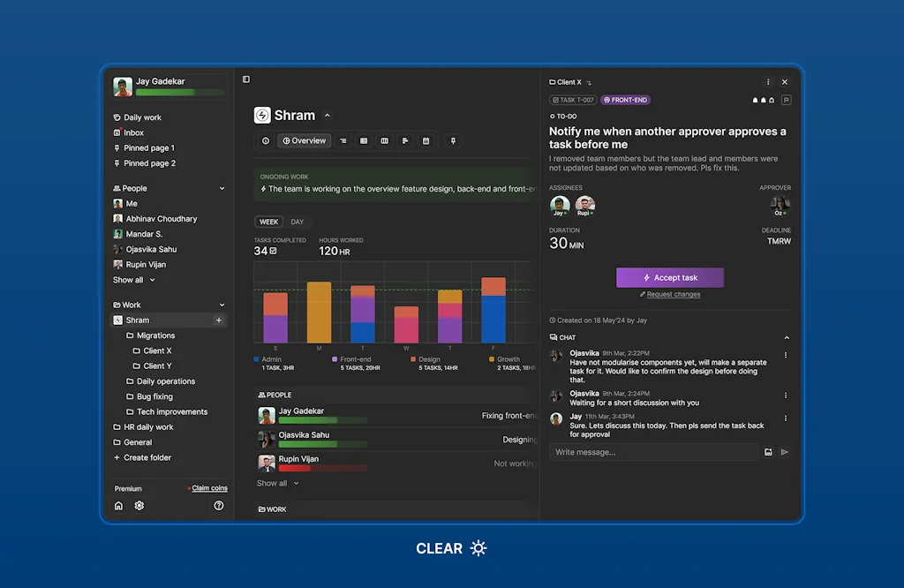Click the help question mark icon

(219, 506)
